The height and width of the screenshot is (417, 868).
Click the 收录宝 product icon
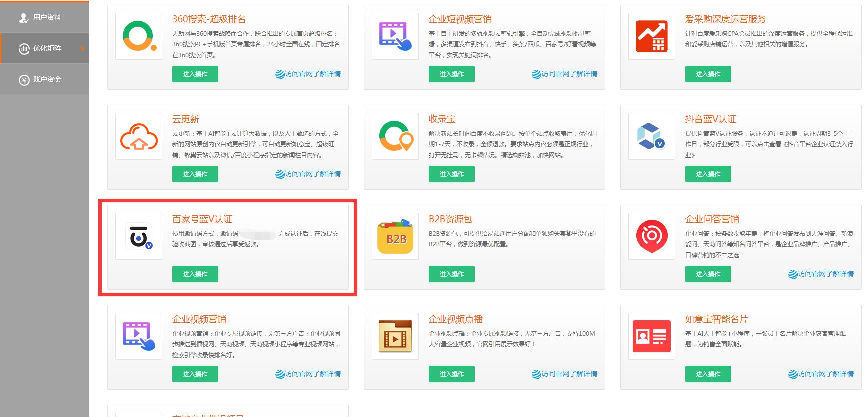395,136
